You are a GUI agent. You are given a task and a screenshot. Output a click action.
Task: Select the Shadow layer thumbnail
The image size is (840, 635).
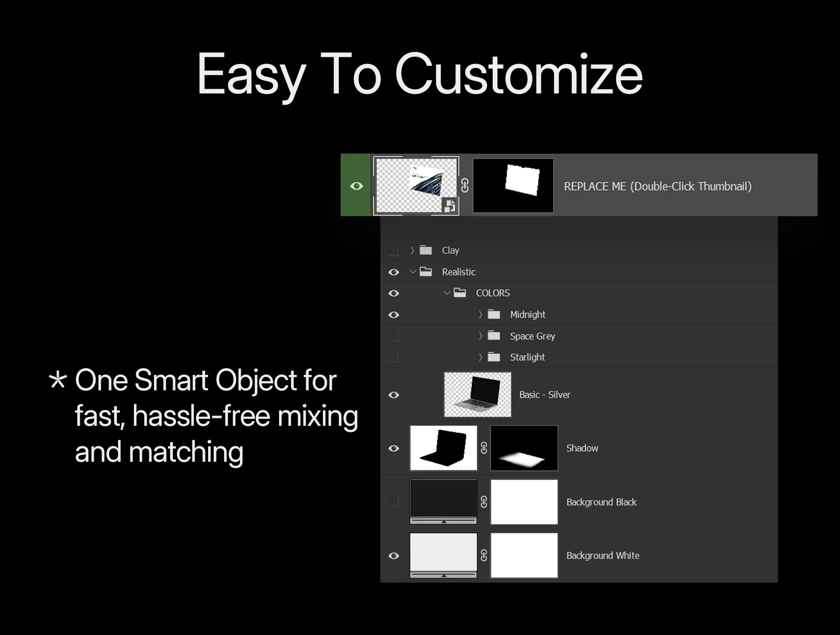[x=443, y=448]
